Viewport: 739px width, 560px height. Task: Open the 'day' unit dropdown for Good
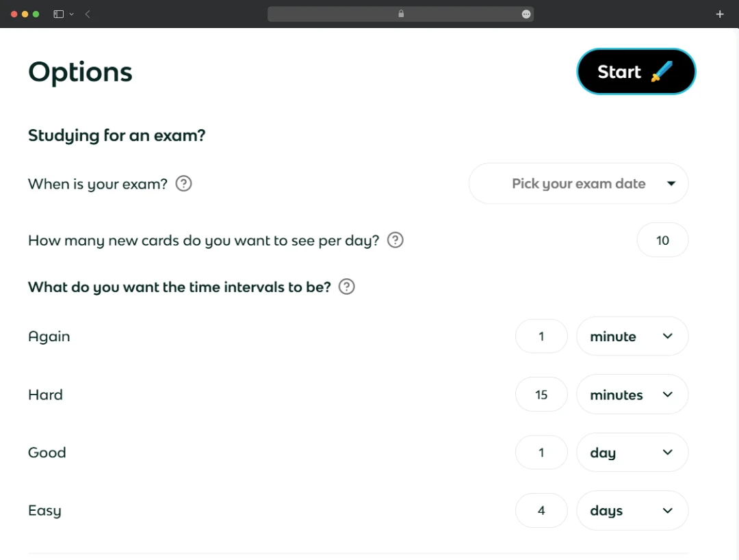632,452
